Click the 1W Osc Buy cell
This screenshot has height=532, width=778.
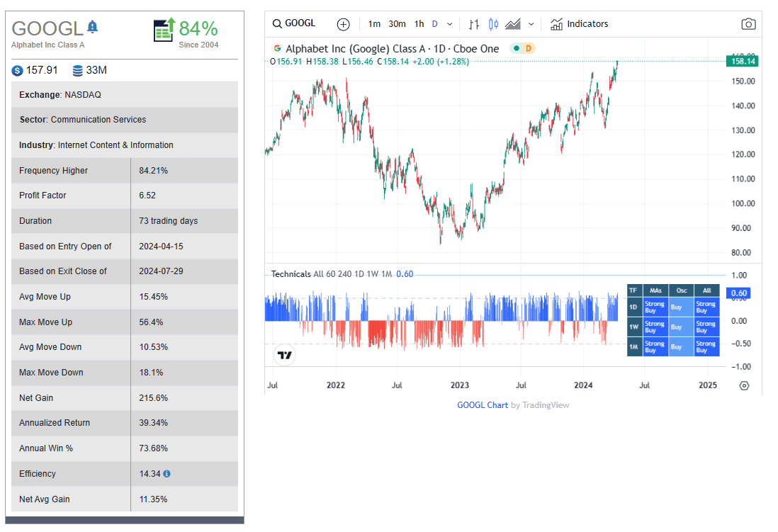[681, 327]
